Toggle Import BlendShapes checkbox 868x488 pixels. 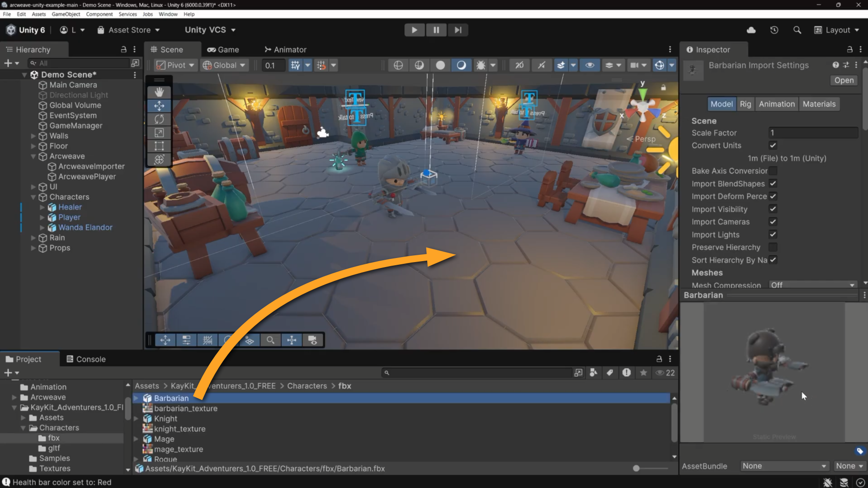773,183
